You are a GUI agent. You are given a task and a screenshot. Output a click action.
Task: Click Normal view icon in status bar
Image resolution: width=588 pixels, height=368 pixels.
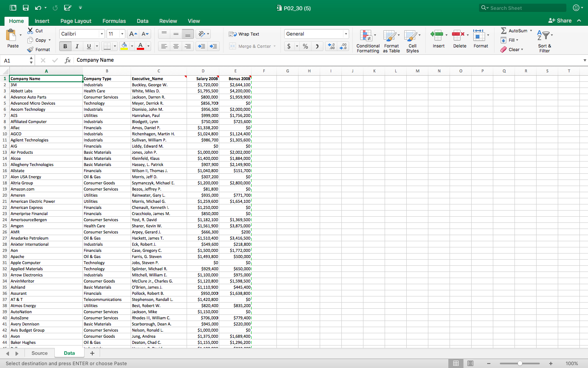click(x=456, y=363)
